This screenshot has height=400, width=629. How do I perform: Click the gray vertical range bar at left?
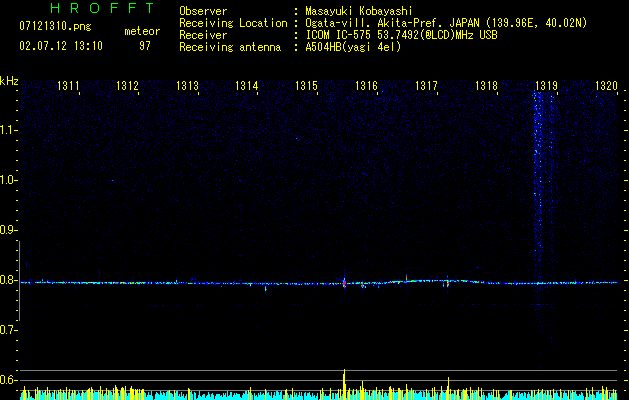point(19,281)
